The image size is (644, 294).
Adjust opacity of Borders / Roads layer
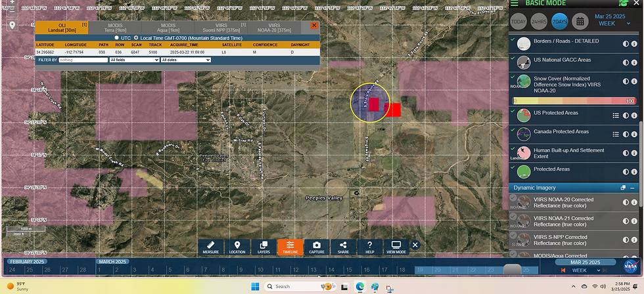click(x=626, y=44)
